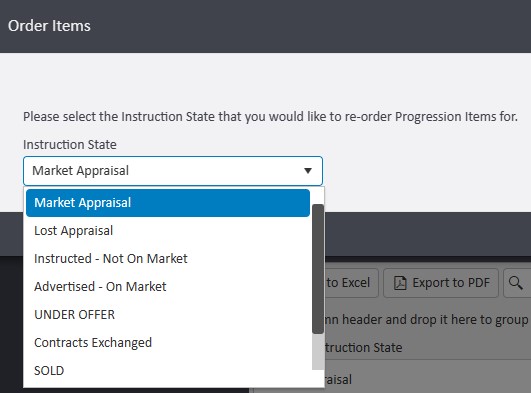Click the dropdown list scrollbar thumb
Image resolution: width=531 pixels, height=393 pixels.
pos(318,269)
